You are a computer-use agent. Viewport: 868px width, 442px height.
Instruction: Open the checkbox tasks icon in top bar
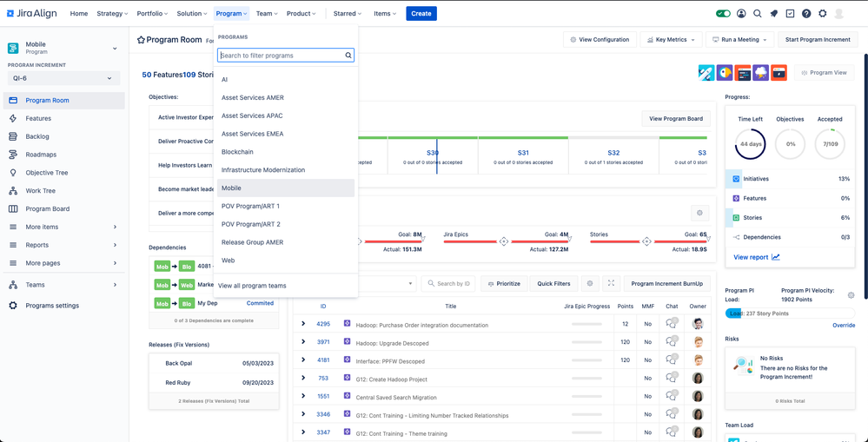pyautogui.click(x=790, y=14)
